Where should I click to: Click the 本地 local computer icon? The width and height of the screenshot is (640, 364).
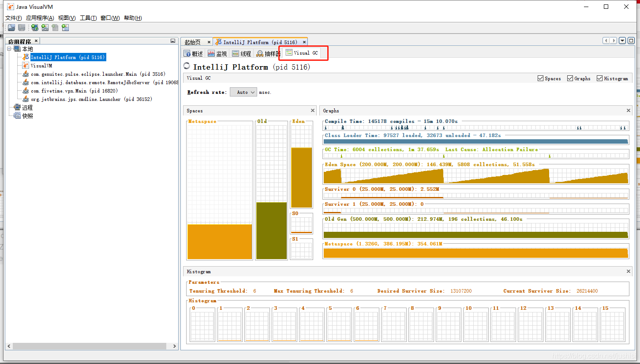(x=17, y=49)
